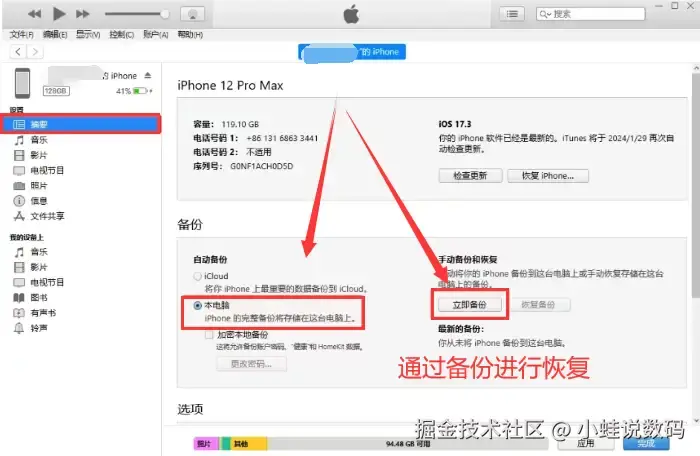The width and height of the screenshot is (700, 456).
Task: Click the iPhone device icon in sidebar
Action: [22, 83]
